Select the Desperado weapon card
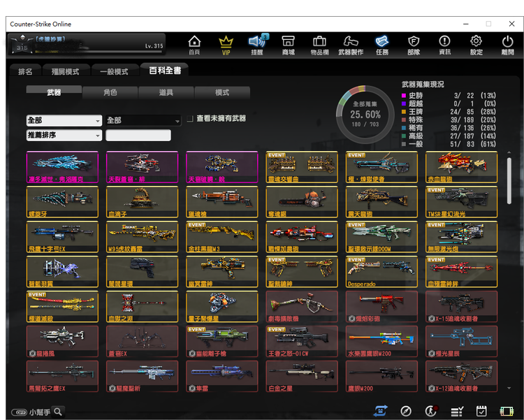The width and height of the screenshot is (524, 420). coord(381,272)
